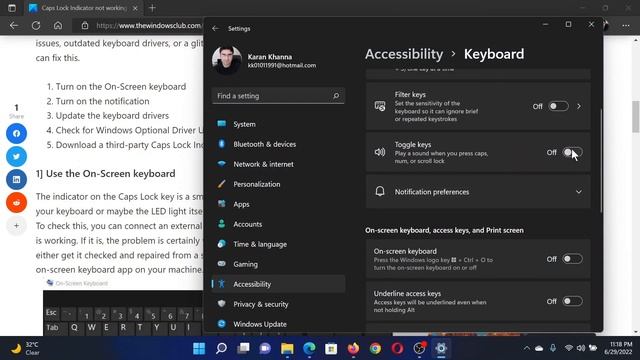Image resolution: width=640 pixels, height=360 pixels.
Task: Go back with the Settings back arrow
Action: [216, 29]
